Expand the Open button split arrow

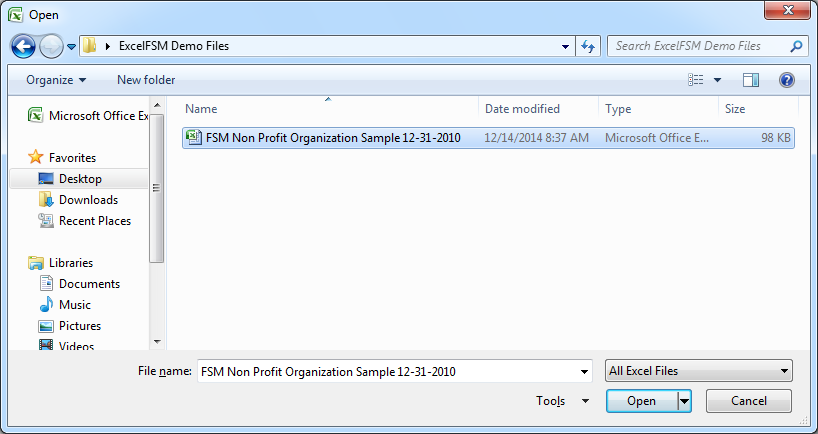[x=685, y=401]
